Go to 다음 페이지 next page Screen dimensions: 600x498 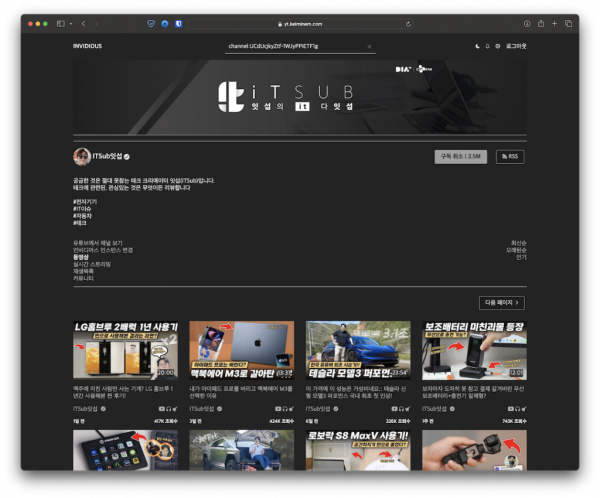pos(502,302)
